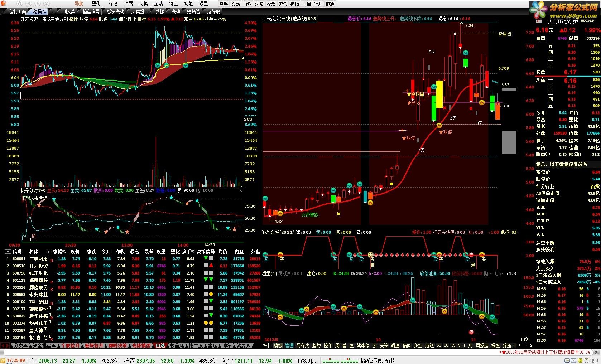Image resolution: width=601 pixels, height=364 pixels.
Task: Click the 模板 button in chart toolbar
Action: [278, 345]
